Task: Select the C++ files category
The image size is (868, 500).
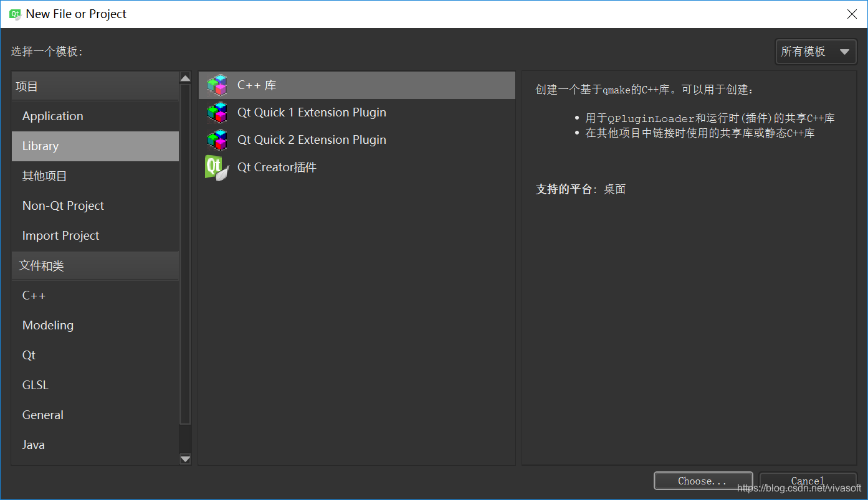Action: [x=95, y=296]
